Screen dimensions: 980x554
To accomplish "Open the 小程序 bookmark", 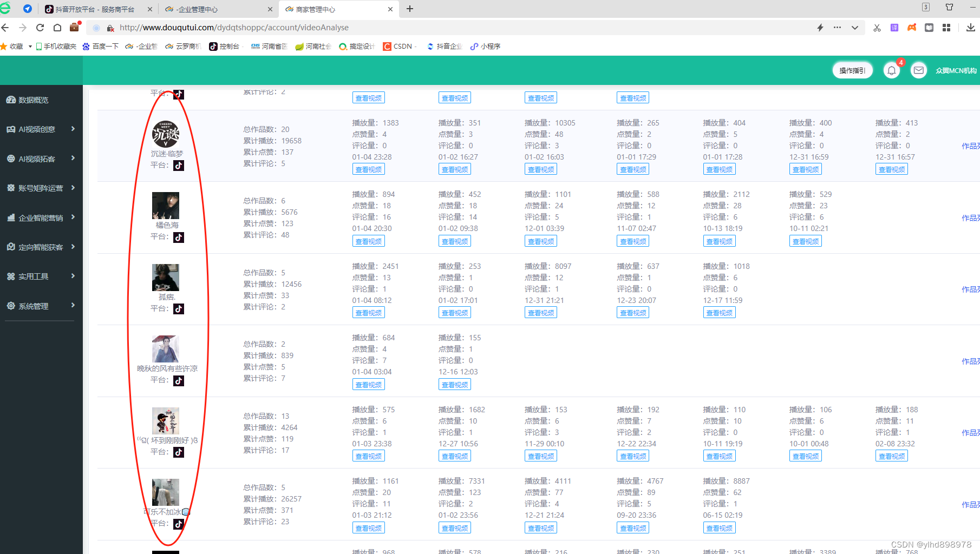I will tap(486, 47).
